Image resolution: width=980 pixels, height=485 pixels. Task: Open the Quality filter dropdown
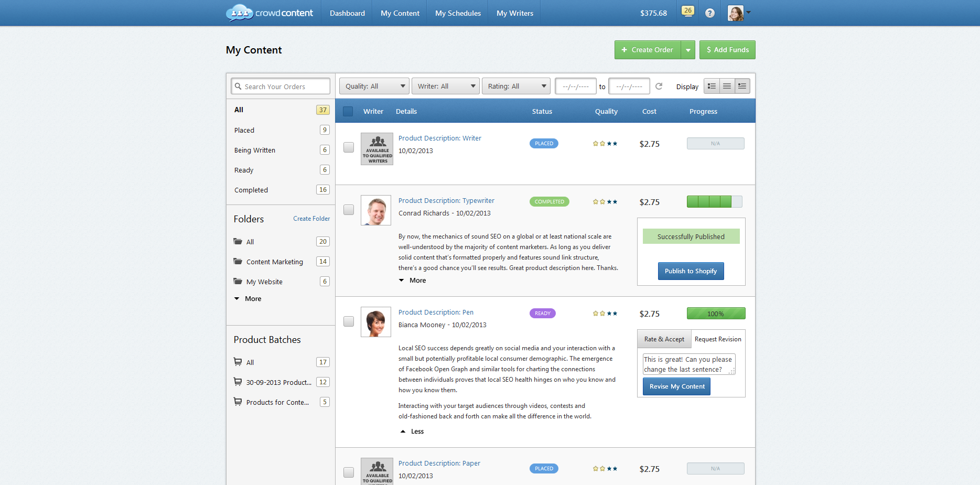coord(374,85)
